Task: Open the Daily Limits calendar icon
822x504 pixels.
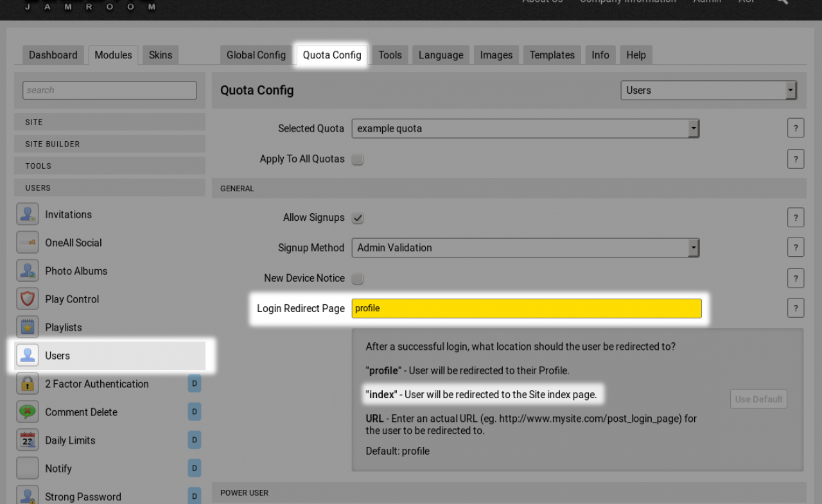Action: tap(28, 440)
